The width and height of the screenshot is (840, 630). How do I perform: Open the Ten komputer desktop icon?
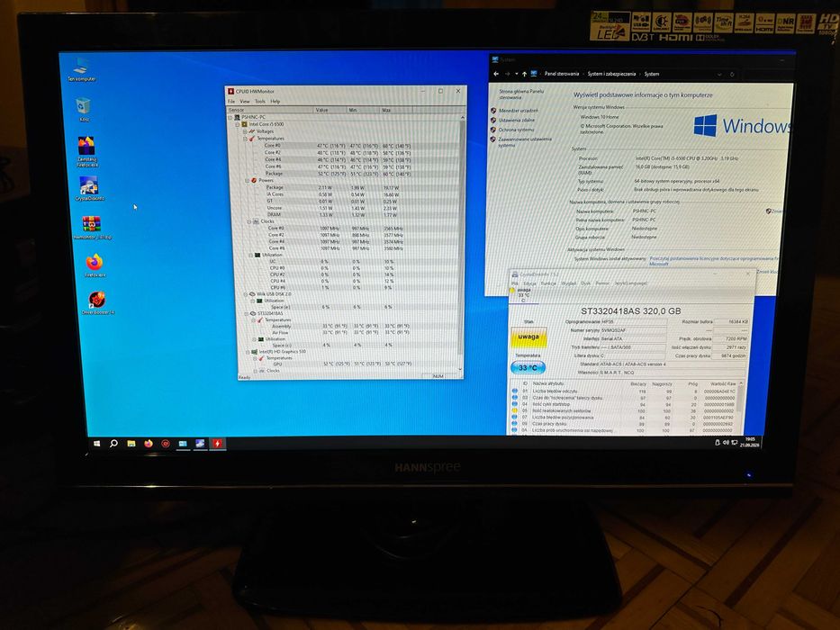[x=81, y=69]
